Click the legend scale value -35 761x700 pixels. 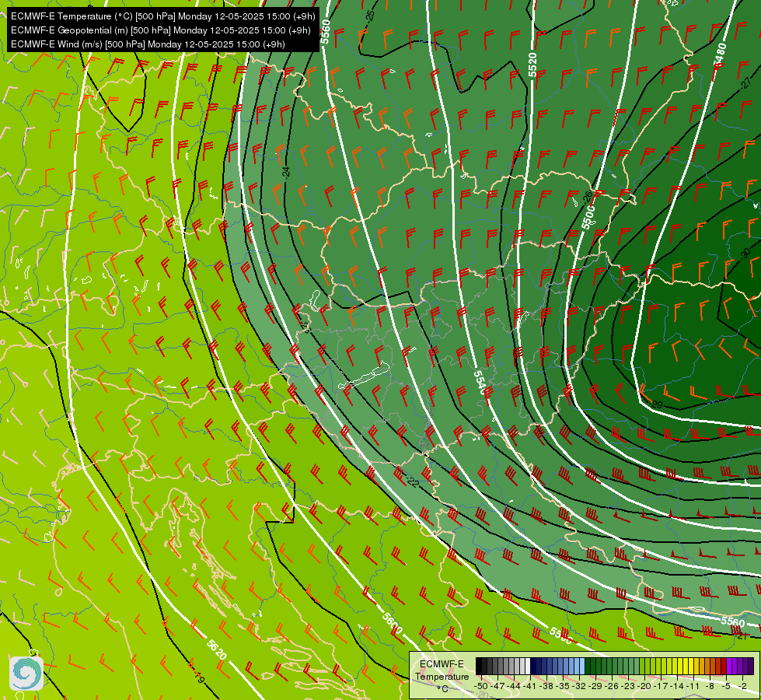[563, 686]
